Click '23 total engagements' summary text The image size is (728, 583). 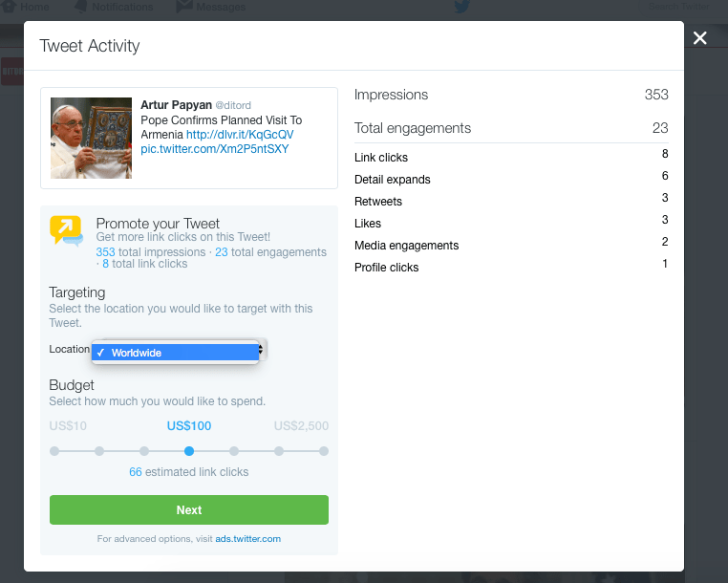[270, 251]
